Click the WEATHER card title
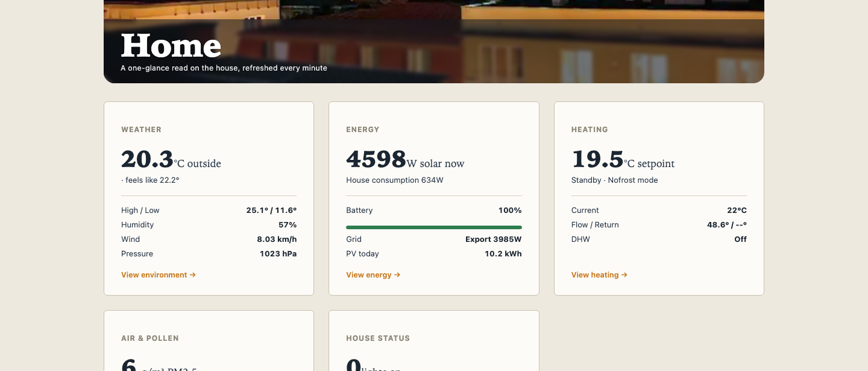Viewport: 868px width, 371px height. pos(141,130)
